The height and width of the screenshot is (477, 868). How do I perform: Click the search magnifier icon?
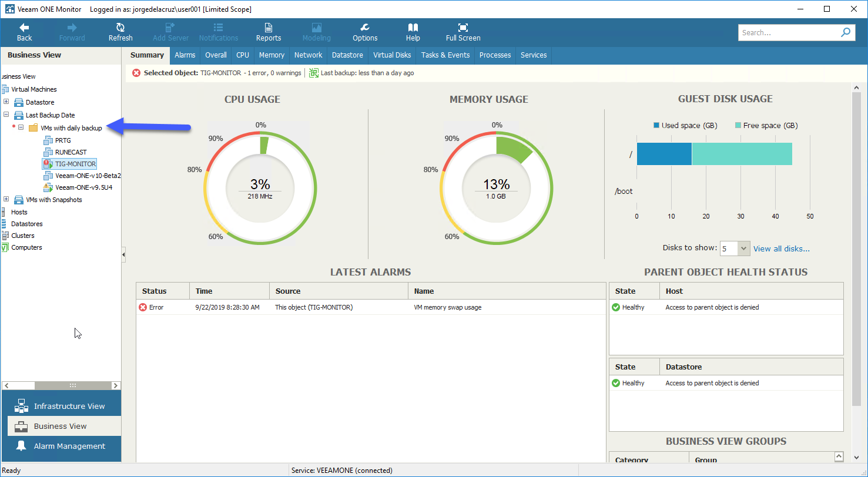click(846, 32)
